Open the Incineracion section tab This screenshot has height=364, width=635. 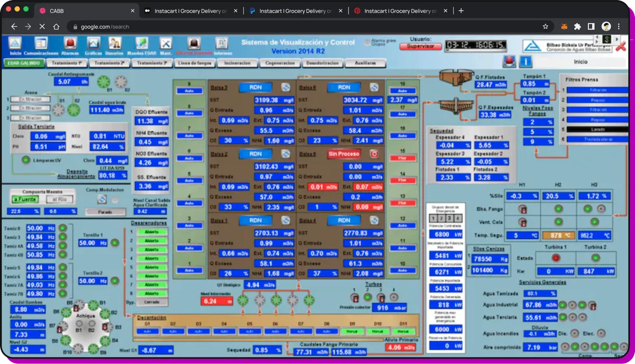[237, 62]
